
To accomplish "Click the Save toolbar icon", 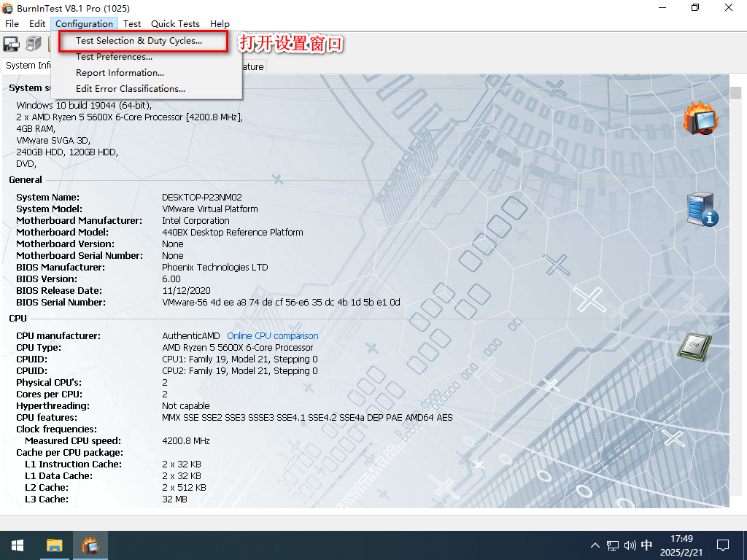I will click(10, 44).
